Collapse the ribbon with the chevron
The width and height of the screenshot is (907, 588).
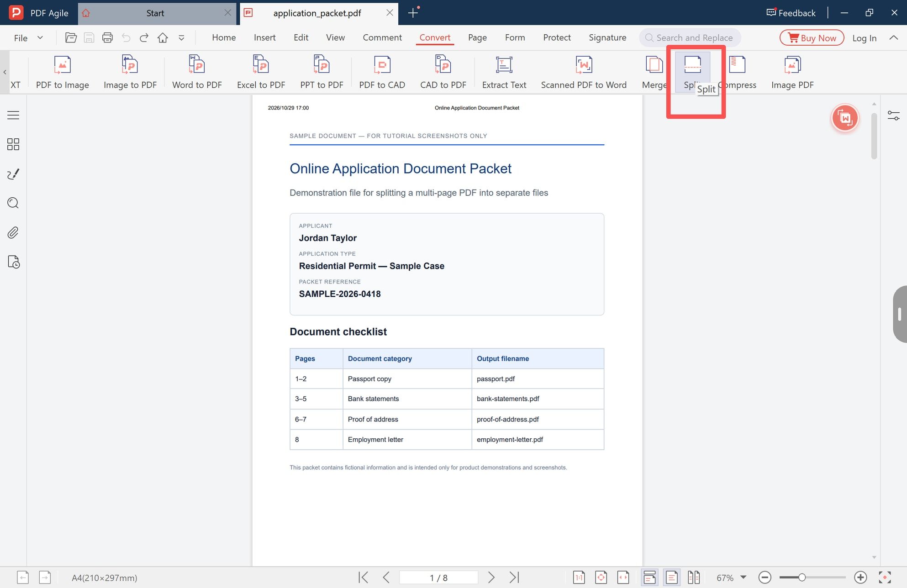tap(894, 38)
